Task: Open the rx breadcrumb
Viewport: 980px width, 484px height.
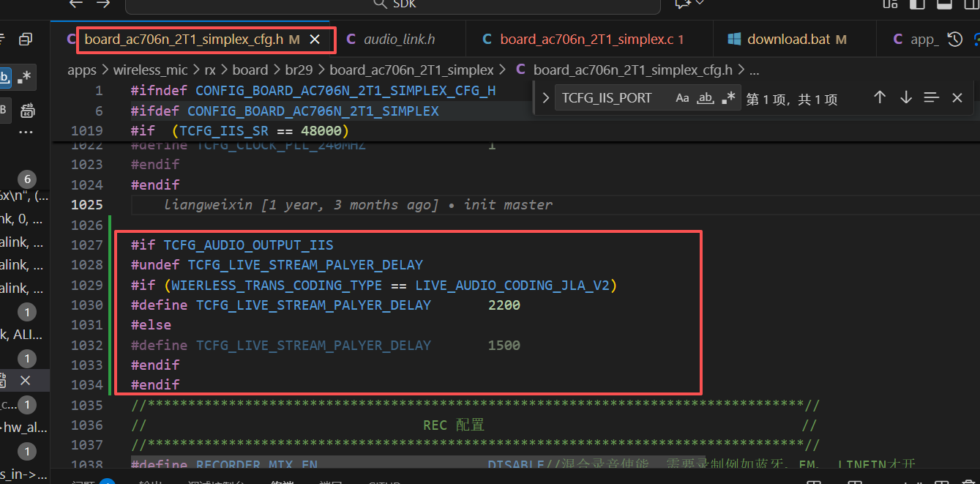Action: tap(210, 70)
